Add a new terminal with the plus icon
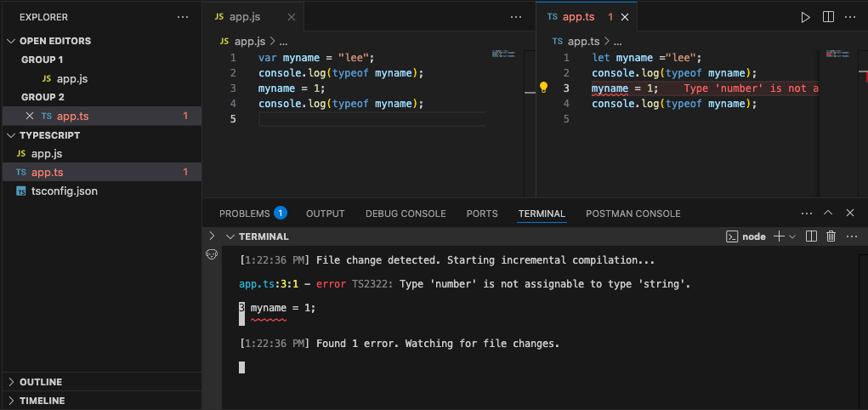This screenshot has height=410, width=868. point(778,236)
